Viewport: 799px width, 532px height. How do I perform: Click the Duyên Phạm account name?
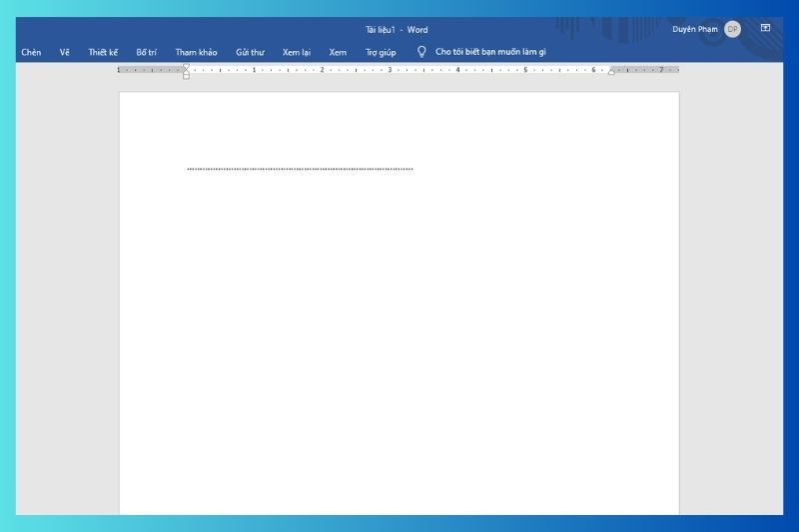click(694, 29)
